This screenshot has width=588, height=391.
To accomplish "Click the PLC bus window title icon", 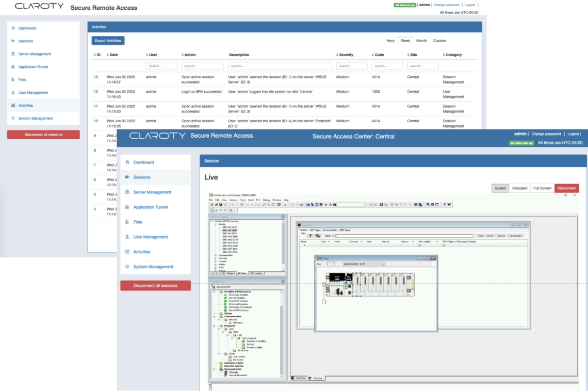I will [x=318, y=258].
